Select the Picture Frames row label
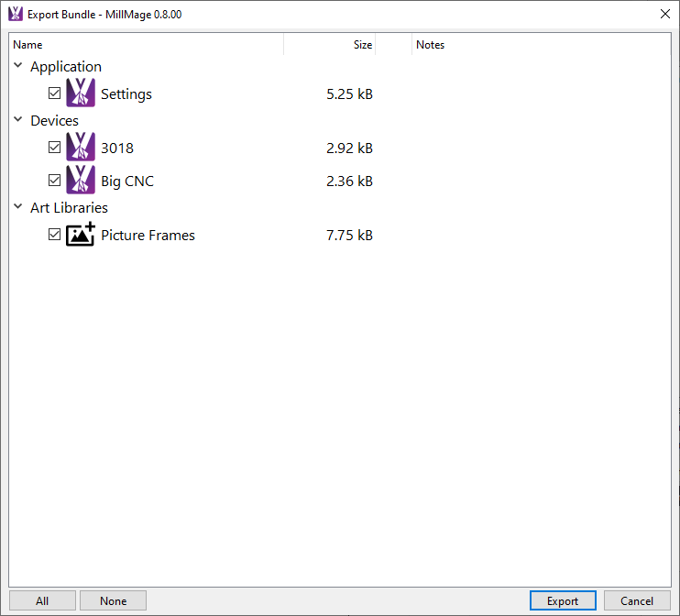Image resolution: width=680 pixels, height=616 pixels. click(x=148, y=236)
